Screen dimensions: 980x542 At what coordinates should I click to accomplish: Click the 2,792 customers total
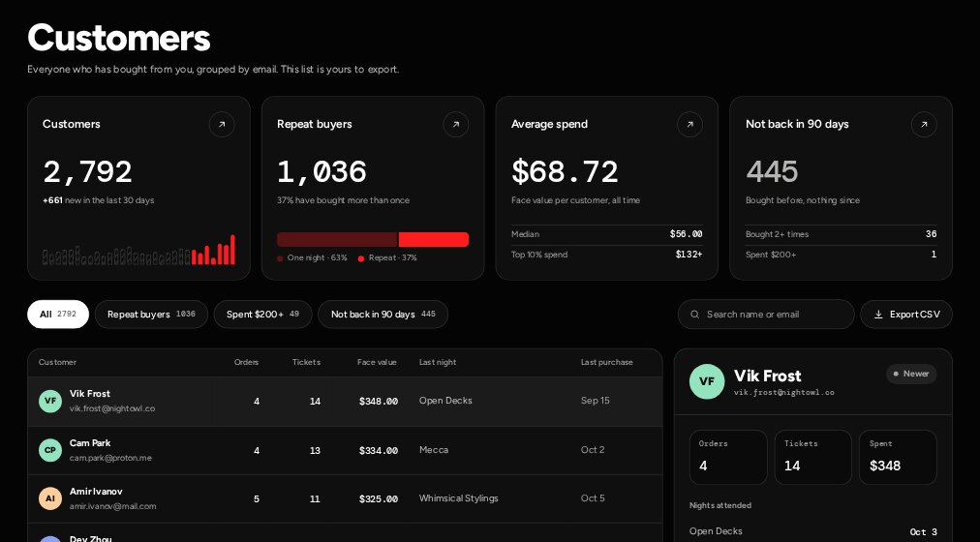87,171
